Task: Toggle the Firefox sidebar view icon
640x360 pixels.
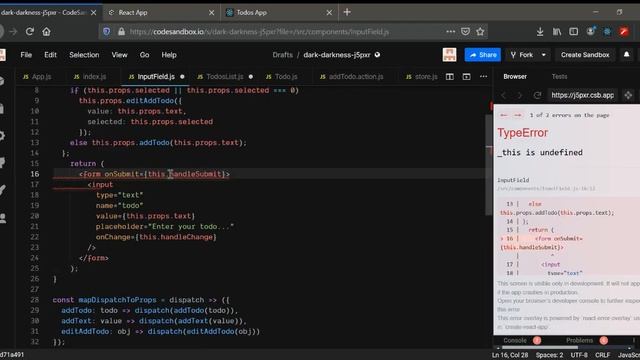Action: (573, 31)
